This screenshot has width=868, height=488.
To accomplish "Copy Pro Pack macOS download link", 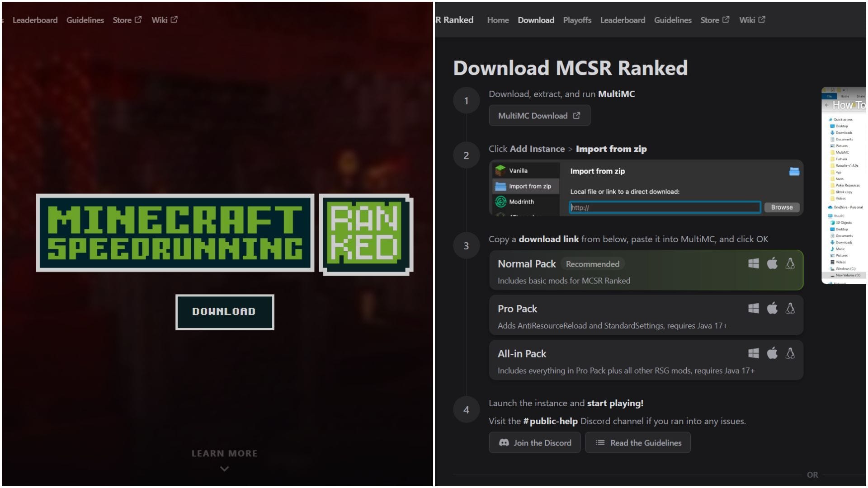I will point(772,308).
